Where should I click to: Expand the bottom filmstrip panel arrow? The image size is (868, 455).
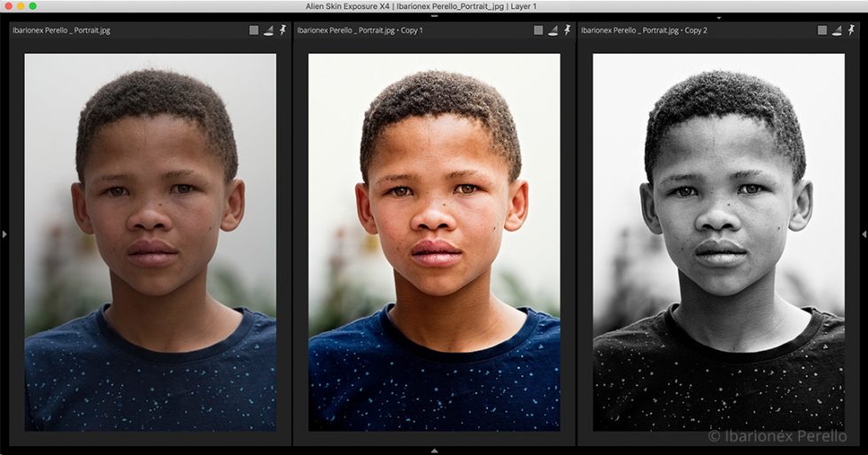point(434,451)
